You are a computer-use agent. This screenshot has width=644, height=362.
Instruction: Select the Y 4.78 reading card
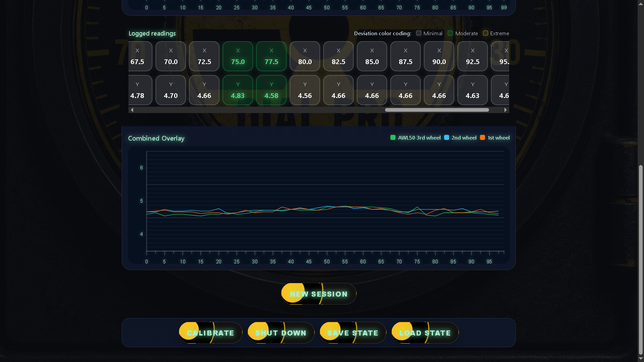pos(140,90)
